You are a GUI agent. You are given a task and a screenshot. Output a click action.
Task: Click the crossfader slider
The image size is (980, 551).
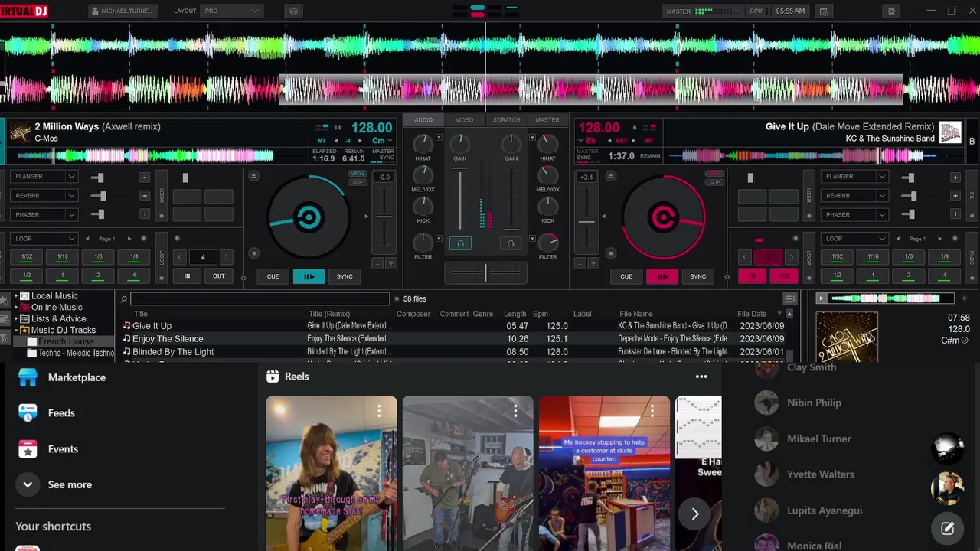tap(485, 272)
